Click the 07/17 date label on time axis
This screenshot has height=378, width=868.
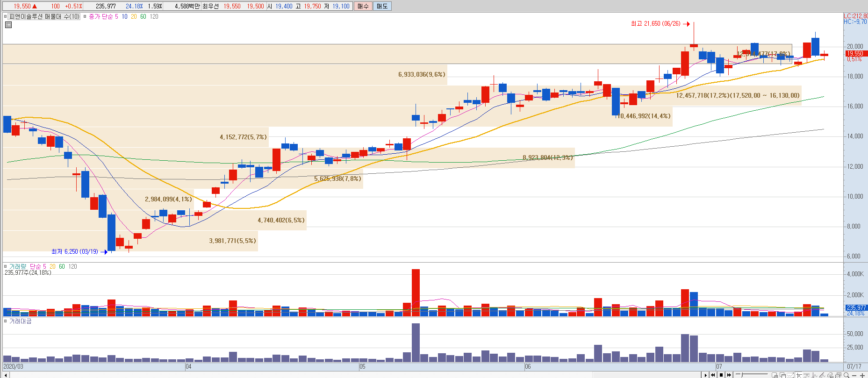[854, 367]
